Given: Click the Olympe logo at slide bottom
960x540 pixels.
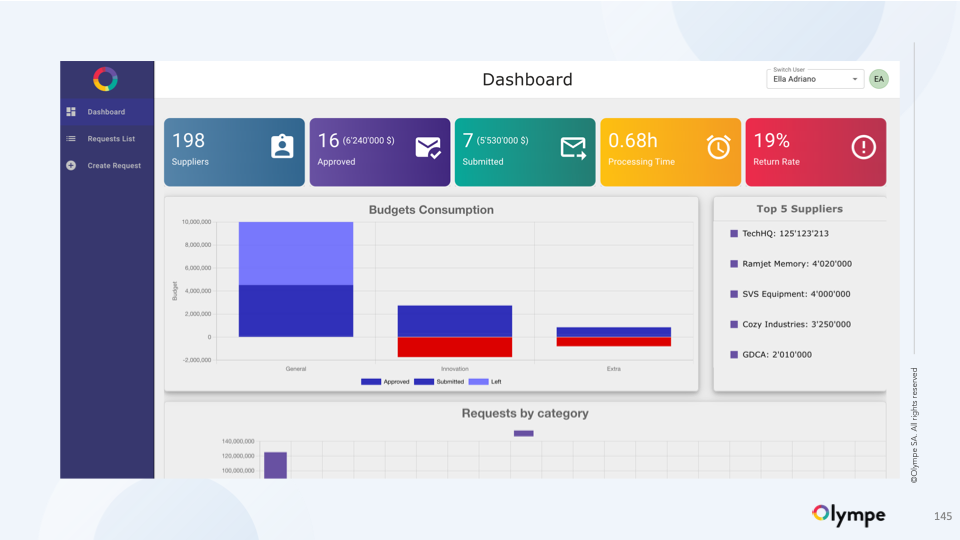Looking at the screenshot, I should [x=849, y=515].
